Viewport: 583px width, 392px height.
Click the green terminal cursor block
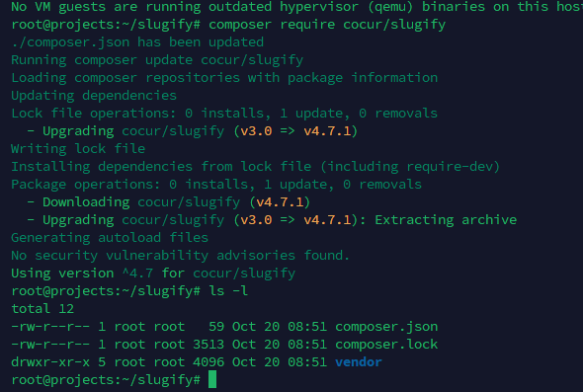pos(212,379)
